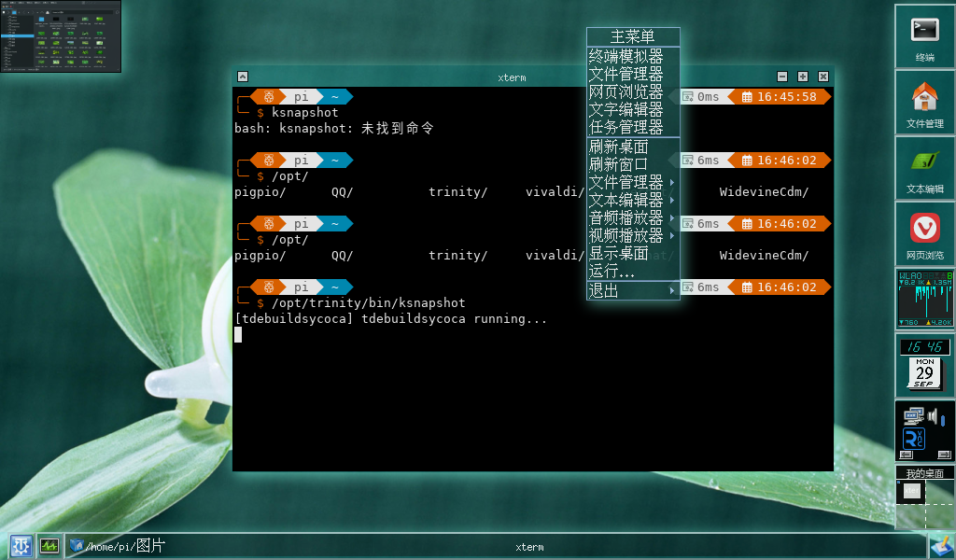The height and width of the screenshot is (560, 956).
Task: Click the system monitor icon on taskbar
Action: pos(49,546)
